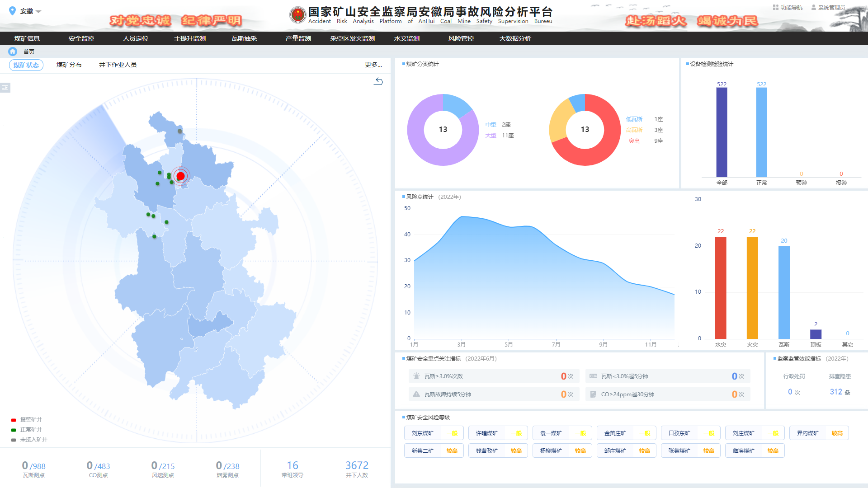The height and width of the screenshot is (488, 868).
Task: Click the location pin icon beside 安徽
Action: click(x=12, y=11)
